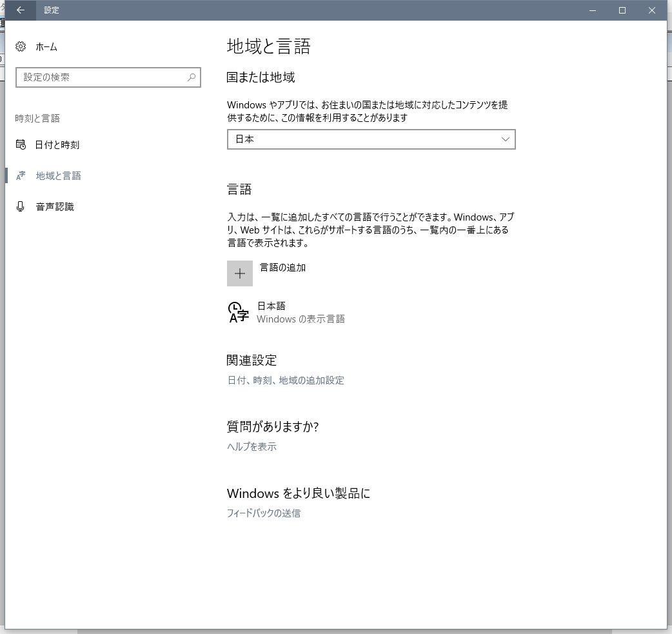Click the 音声認識 microphone icon
The width and height of the screenshot is (672, 634).
[21, 206]
